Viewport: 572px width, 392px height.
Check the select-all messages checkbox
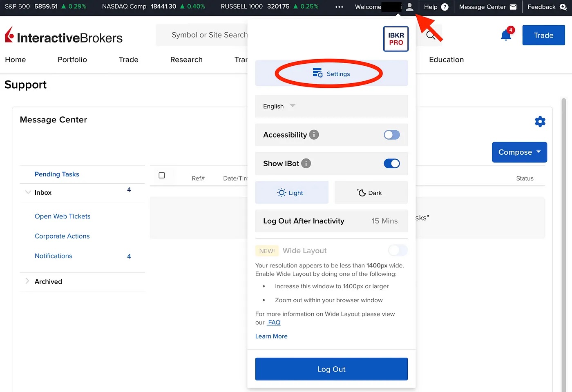point(162,175)
